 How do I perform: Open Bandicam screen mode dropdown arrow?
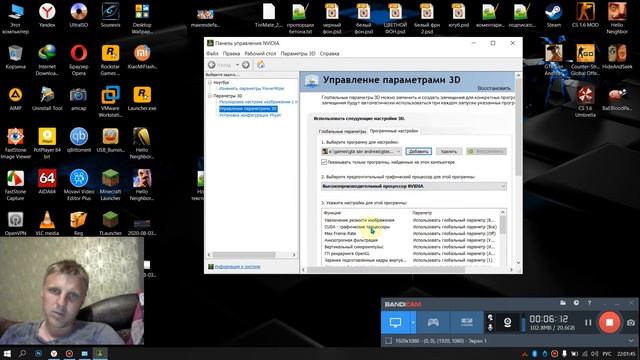point(413,322)
